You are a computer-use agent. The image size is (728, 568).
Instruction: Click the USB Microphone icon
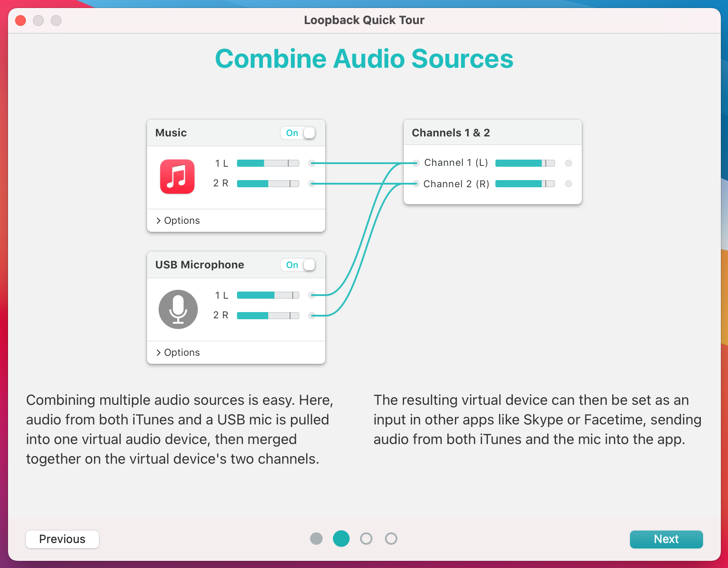(178, 309)
